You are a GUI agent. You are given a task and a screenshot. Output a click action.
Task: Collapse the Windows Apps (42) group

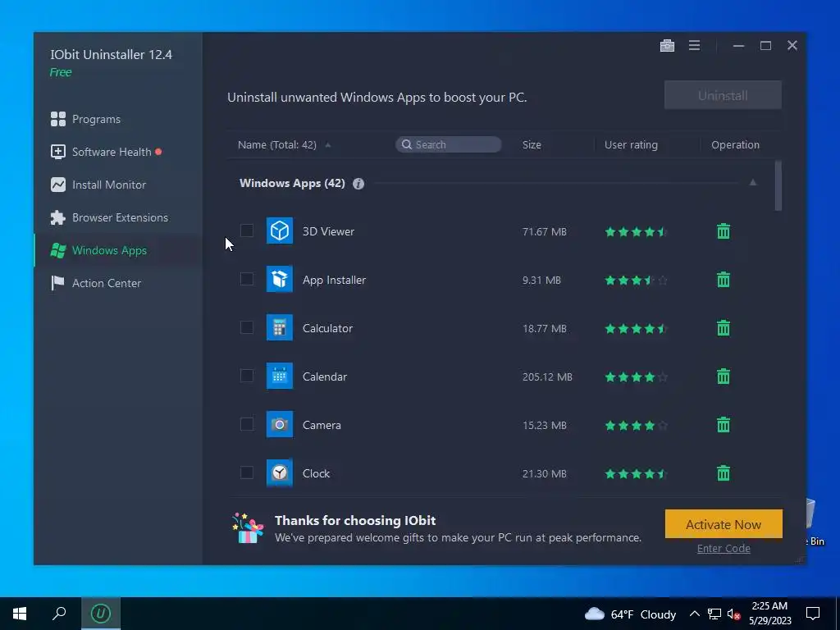(753, 183)
